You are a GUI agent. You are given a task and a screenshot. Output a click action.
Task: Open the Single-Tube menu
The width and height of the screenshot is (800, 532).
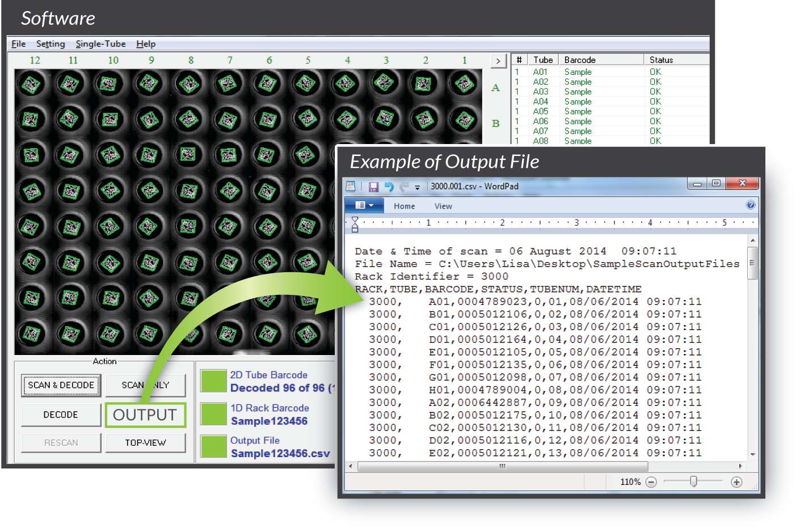pyautogui.click(x=100, y=44)
